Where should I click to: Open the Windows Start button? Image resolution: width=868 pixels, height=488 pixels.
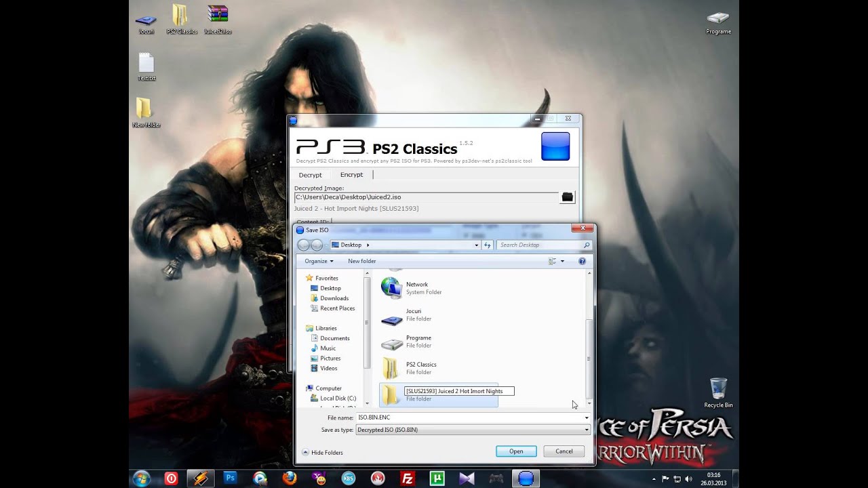[142, 478]
